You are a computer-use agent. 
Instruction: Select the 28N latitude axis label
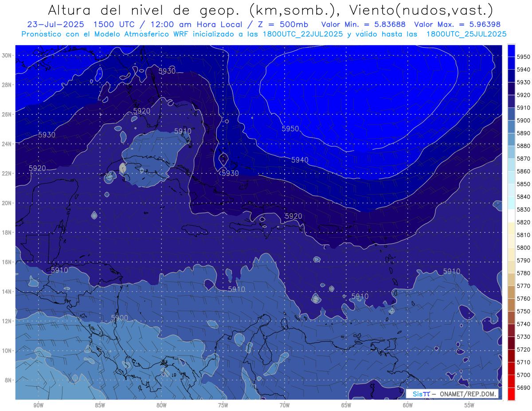(x=8, y=85)
